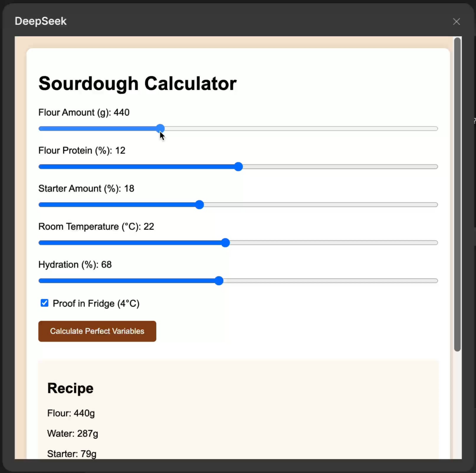The image size is (476, 473).
Task: Adjust the Flour Protein percentage slider
Action: point(238,167)
